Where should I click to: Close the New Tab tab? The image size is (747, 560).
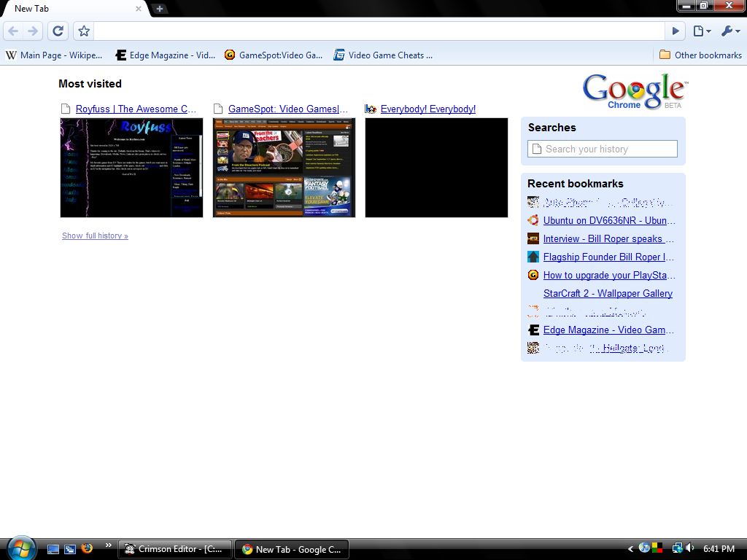click(139, 9)
